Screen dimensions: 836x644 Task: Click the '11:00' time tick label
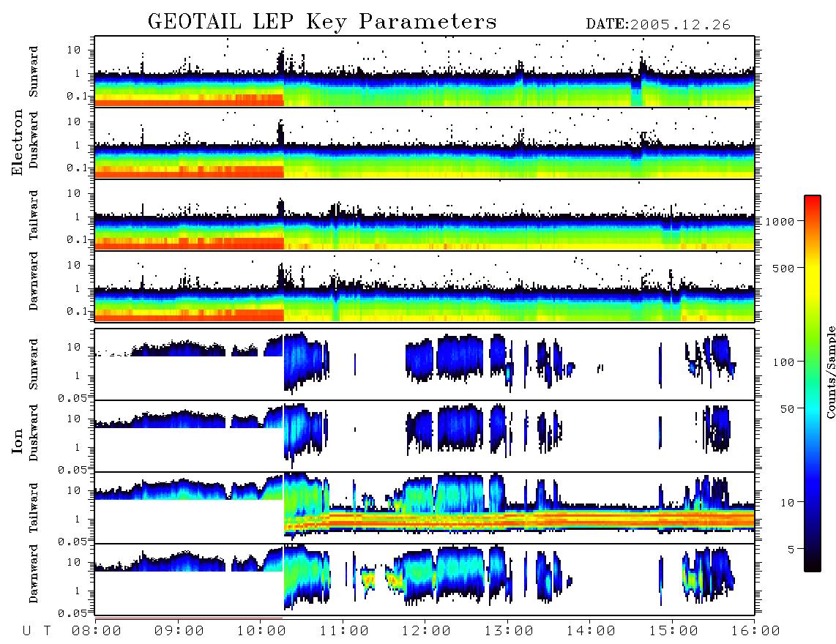pyautogui.click(x=344, y=632)
